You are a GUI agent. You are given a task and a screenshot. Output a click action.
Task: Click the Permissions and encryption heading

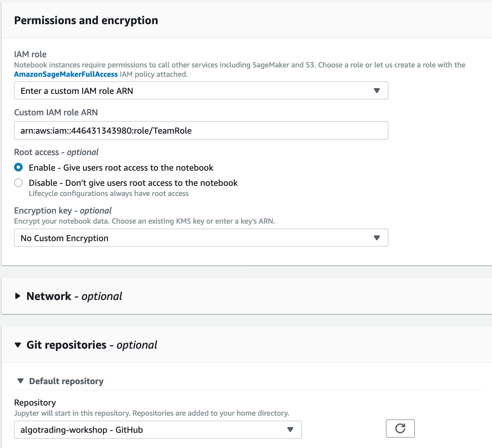[x=86, y=20]
